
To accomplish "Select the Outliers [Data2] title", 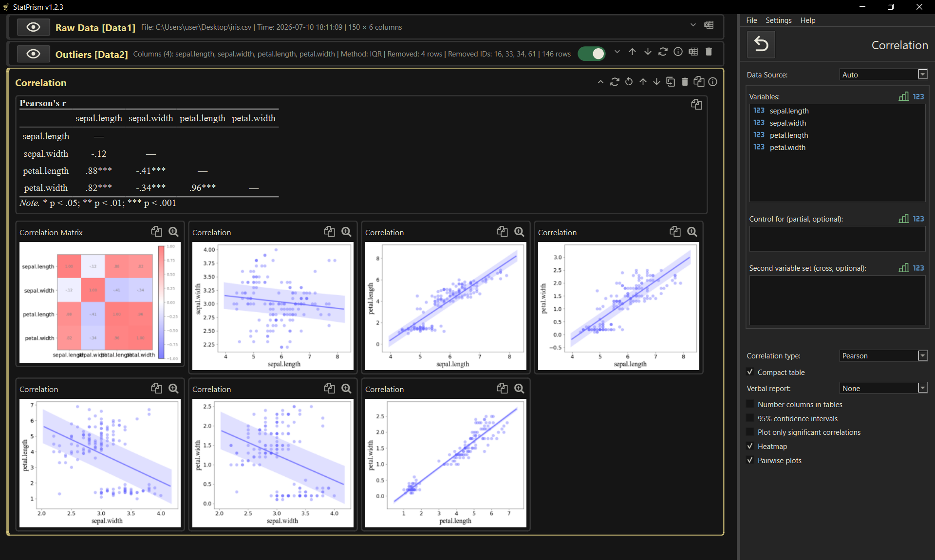I will [x=92, y=55].
